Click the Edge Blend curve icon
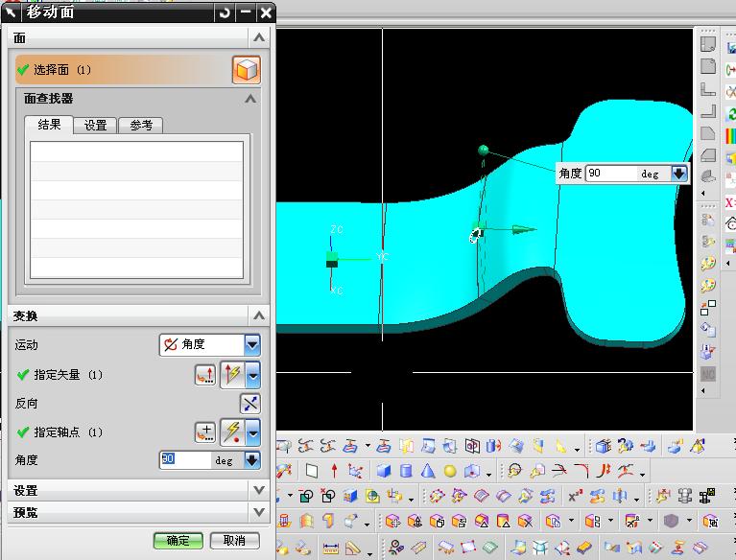The image size is (736, 560). point(582,471)
